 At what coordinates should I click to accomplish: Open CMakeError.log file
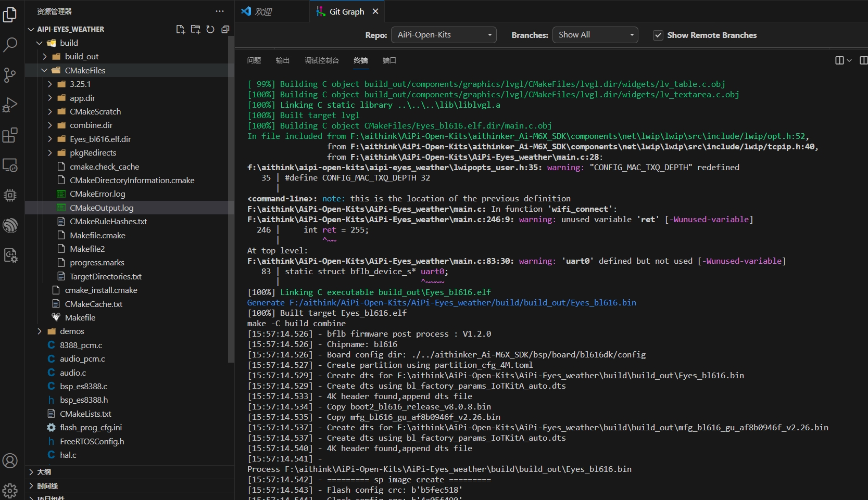(x=97, y=194)
